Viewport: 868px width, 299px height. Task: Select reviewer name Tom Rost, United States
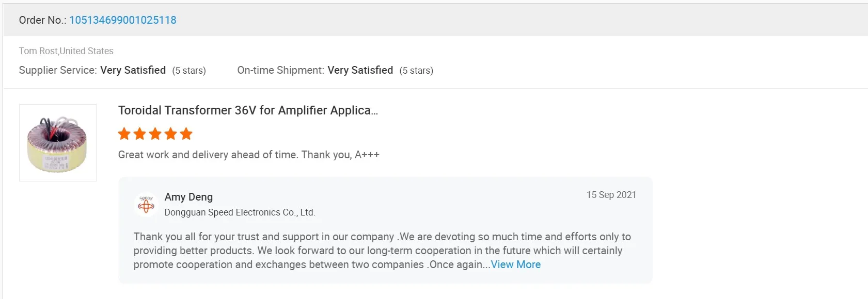[66, 51]
